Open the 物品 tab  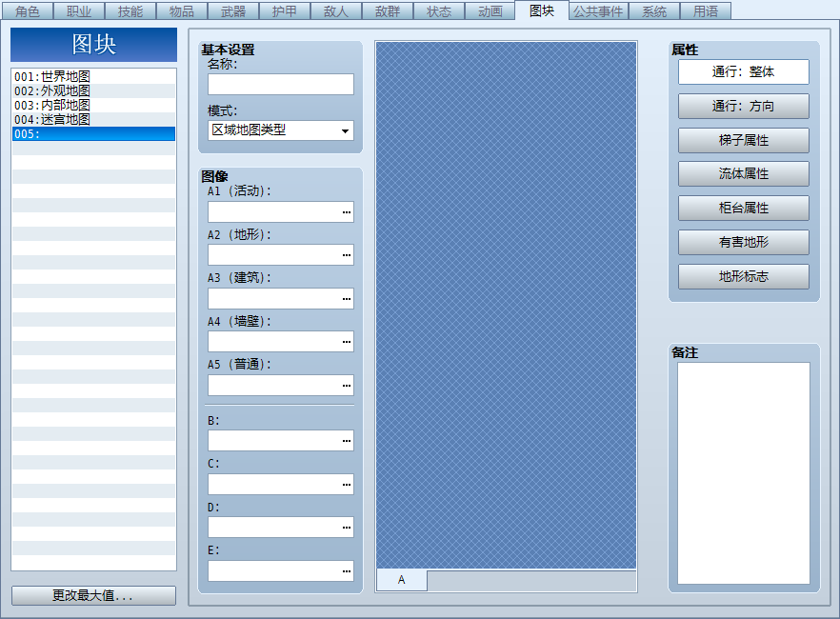[182, 11]
